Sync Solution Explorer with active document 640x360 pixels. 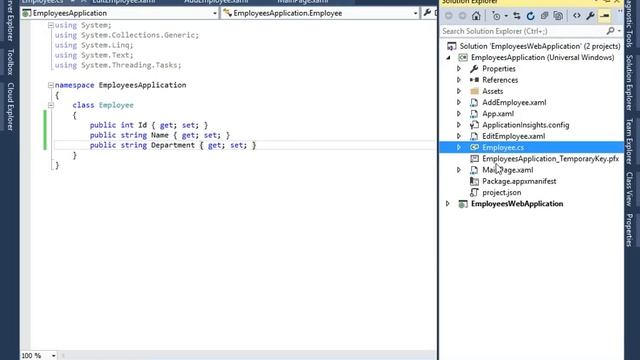click(517, 16)
